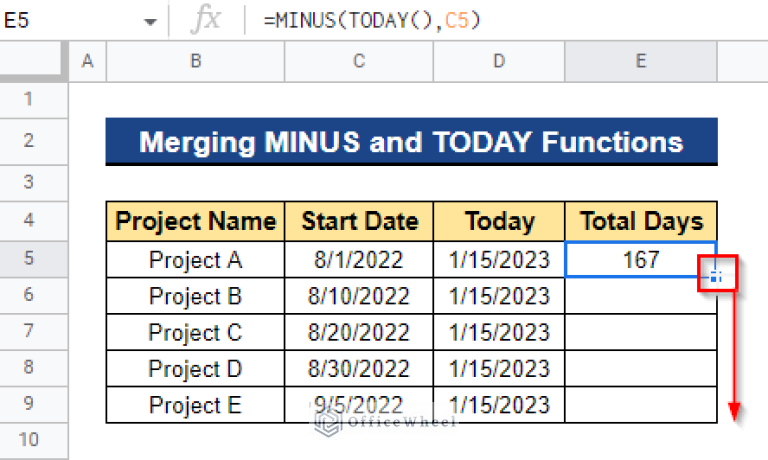Image resolution: width=768 pixels, height=460 pixels.
Task: Select the merged title cell
Action: (411, 141)
